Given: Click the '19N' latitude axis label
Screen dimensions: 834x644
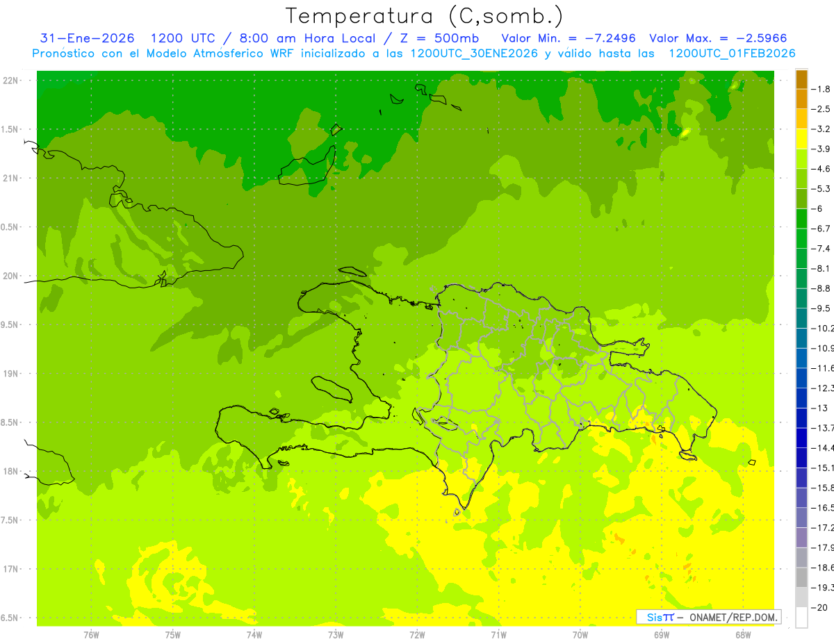Looking at the screenshot, I should [x=10, y=374].
